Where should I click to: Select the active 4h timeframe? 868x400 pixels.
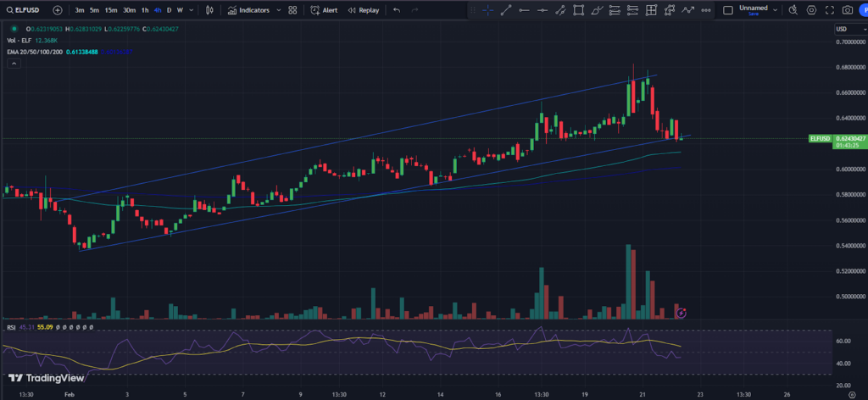pos(158,10)
